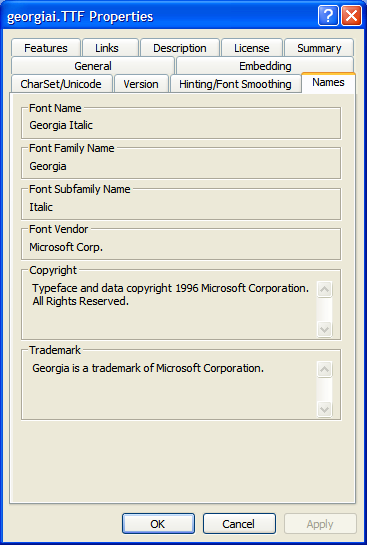Switch to the Links tab
The width and height of the screenshot is (367, 545).
(x=110, y=48)
